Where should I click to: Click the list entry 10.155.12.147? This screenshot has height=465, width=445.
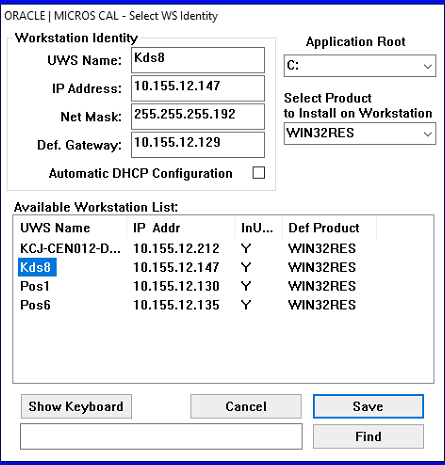pyautogui.click(x=176, y=267)
